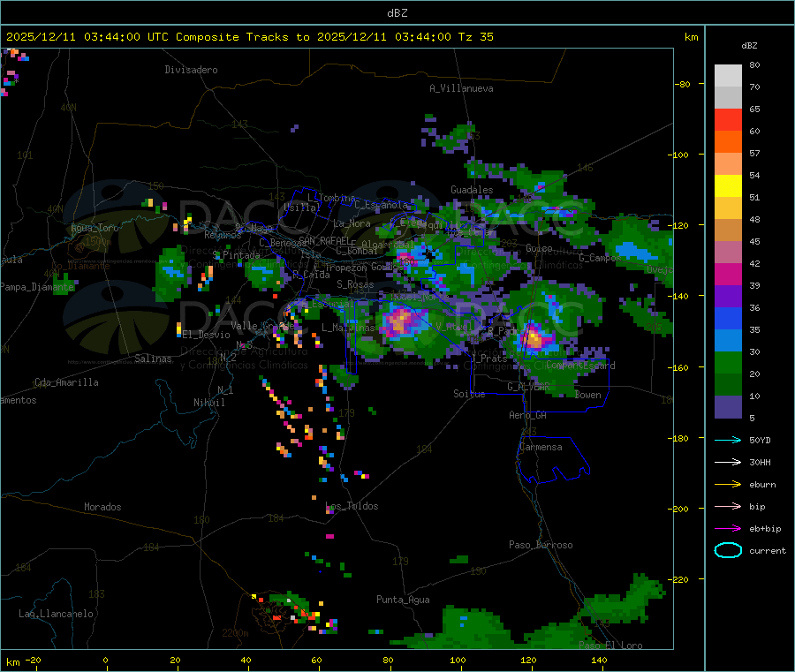Viewport: 795px width, 672px height.
Task: Click the dBZ title at top center
Action: click(x=397, y=13)
